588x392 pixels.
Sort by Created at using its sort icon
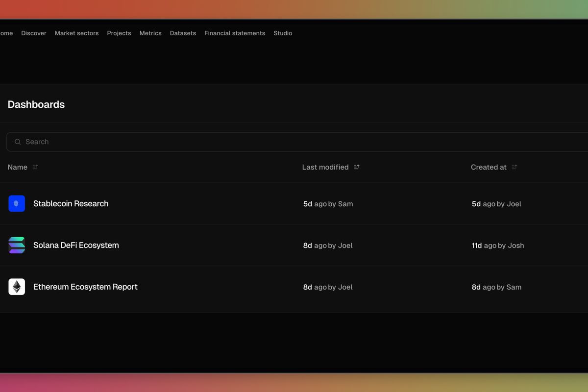click(x=514, y=167)
